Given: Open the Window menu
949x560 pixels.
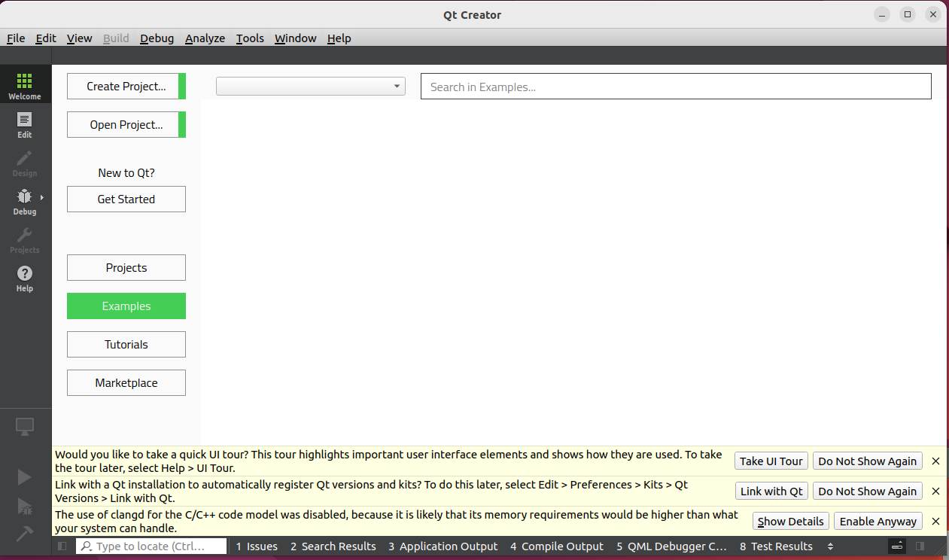Looking at the screenshot, I should (x=296, y=38).
